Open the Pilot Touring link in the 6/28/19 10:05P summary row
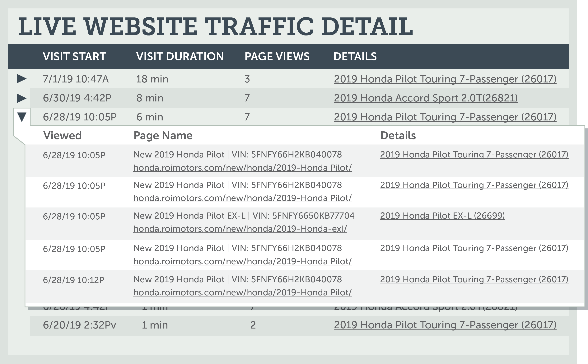This screenshot has height=364, width=588. click(445, 117)
